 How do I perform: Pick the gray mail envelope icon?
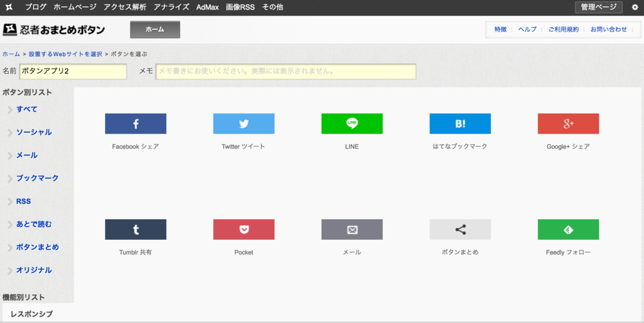point(352,229)
